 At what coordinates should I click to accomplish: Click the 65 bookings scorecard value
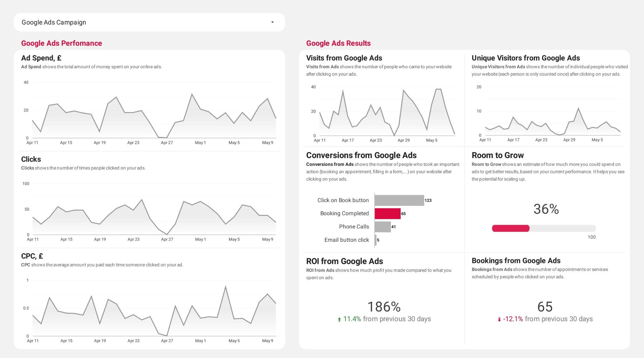point(545,307)
